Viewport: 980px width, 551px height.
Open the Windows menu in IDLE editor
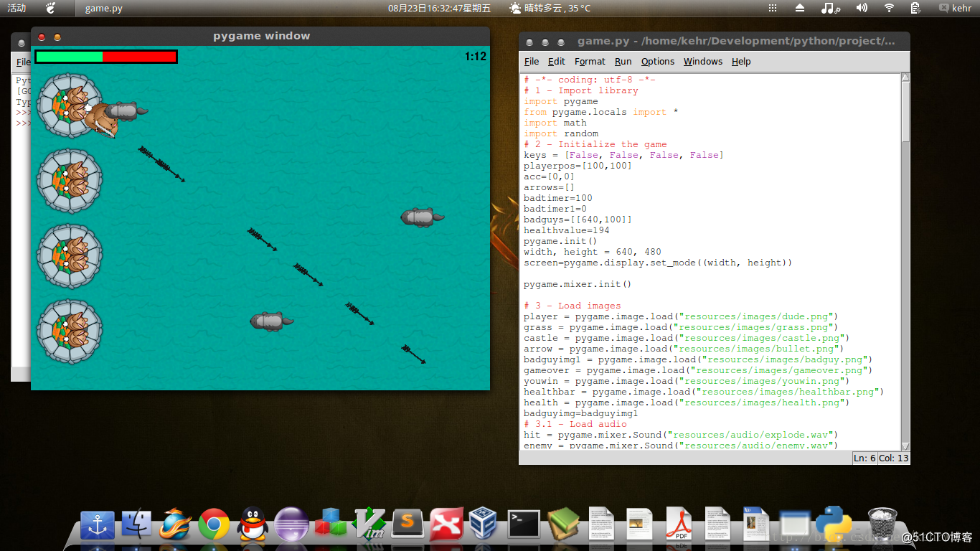703,61
